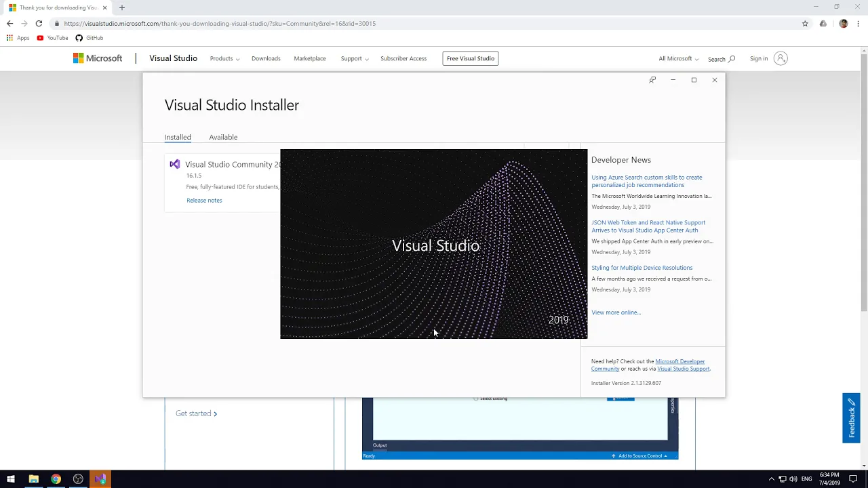Open Subscriber Access link
This screenshot has width=868, height=488.
[403, 58]
